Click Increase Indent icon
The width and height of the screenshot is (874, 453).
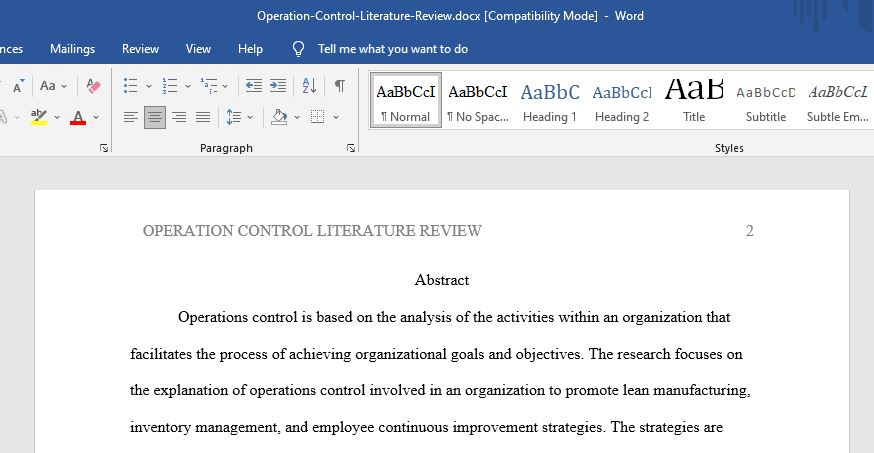click(278, 86)
